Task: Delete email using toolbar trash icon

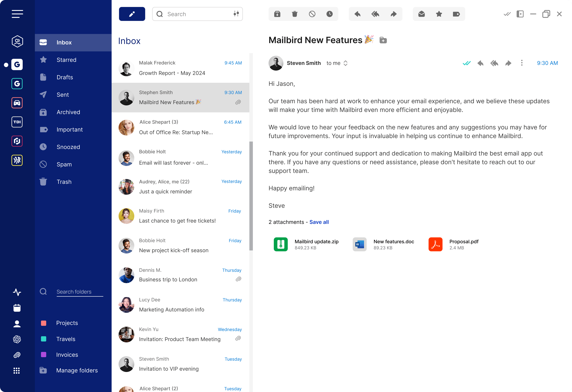Action: click(295, 14)
